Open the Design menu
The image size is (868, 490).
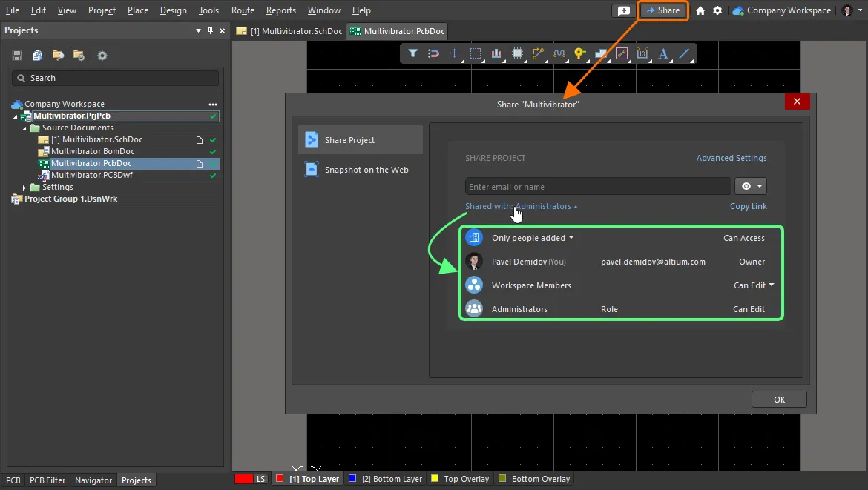(x=174, y=10)
